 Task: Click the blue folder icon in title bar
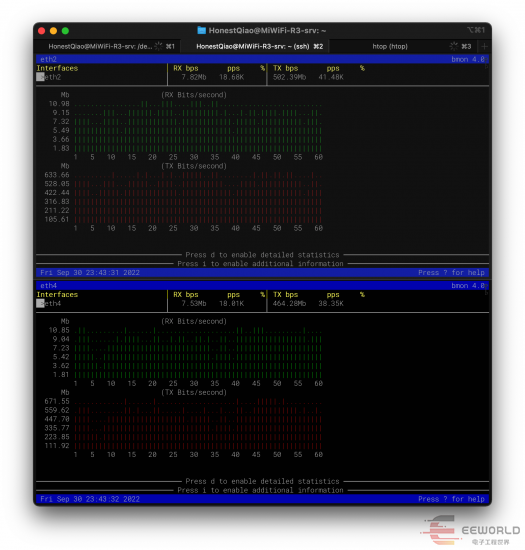(201, 31)
